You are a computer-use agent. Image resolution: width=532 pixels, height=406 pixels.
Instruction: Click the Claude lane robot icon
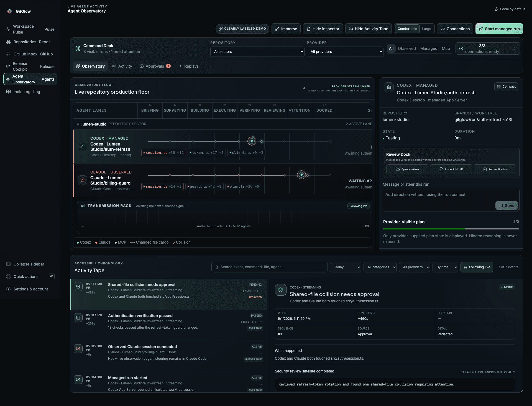click(x=83, y=180)
